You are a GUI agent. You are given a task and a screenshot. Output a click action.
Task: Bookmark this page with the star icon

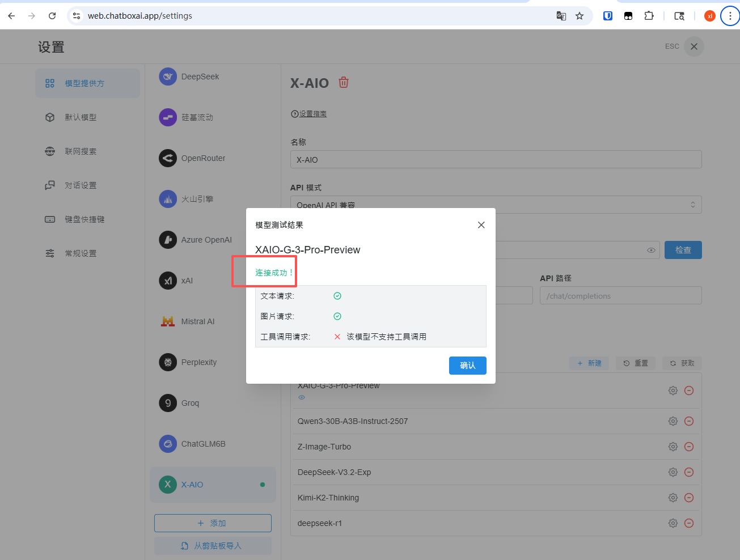[580, 16]
